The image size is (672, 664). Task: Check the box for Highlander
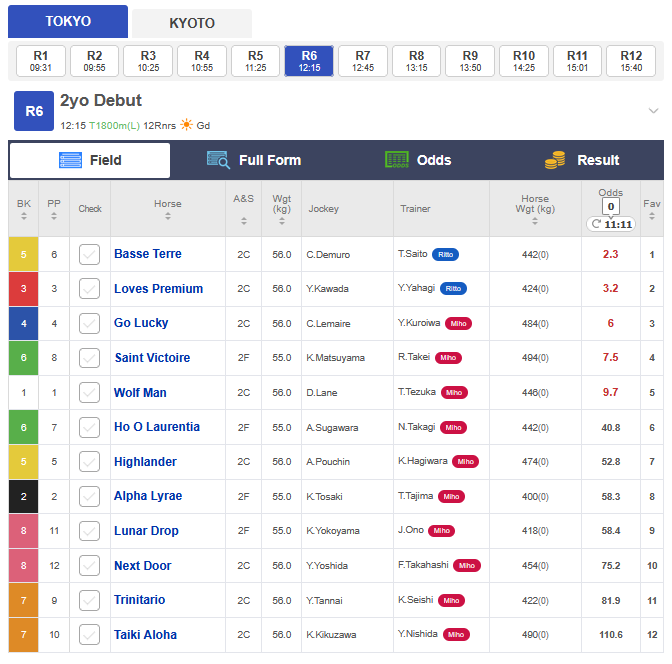click(x=89, y=462)
